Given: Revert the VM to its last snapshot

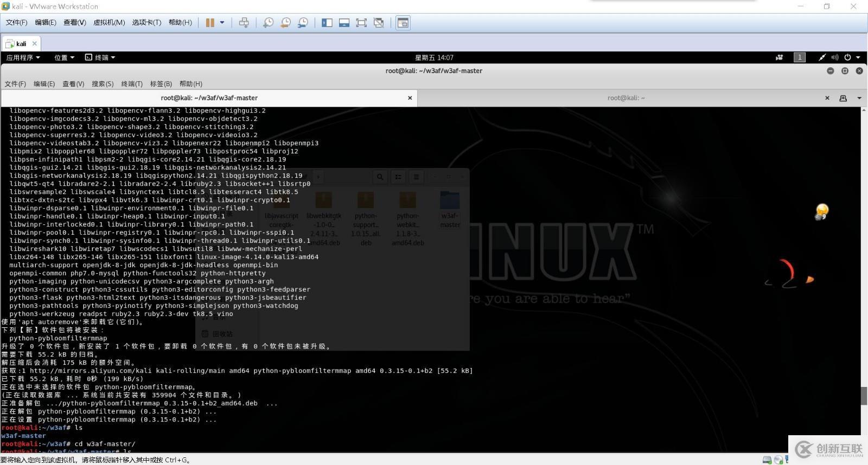Looking at the screenshot, I should click(285, 23).
